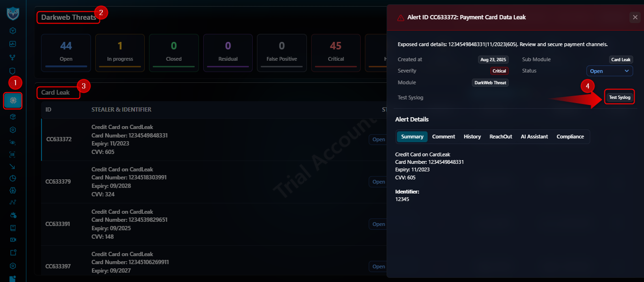Screen dimensions: 644x282
Task: Open the eye icon in the sidebar
Action: tap(13, 142)
